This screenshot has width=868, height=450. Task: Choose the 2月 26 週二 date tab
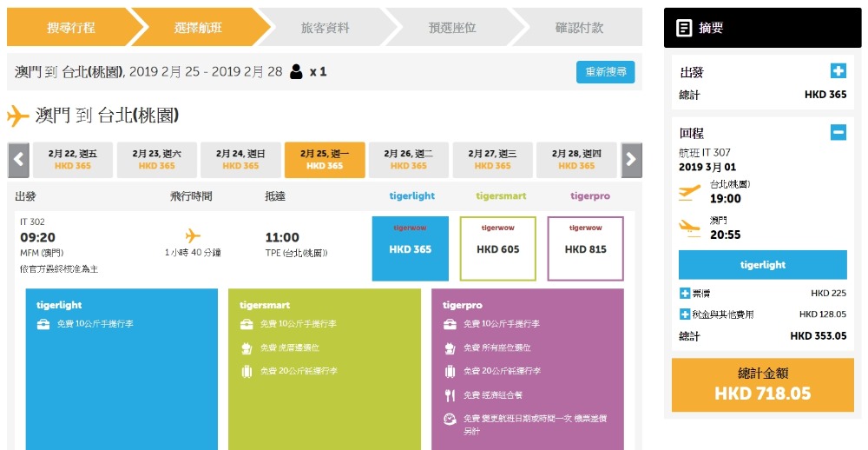409,160
